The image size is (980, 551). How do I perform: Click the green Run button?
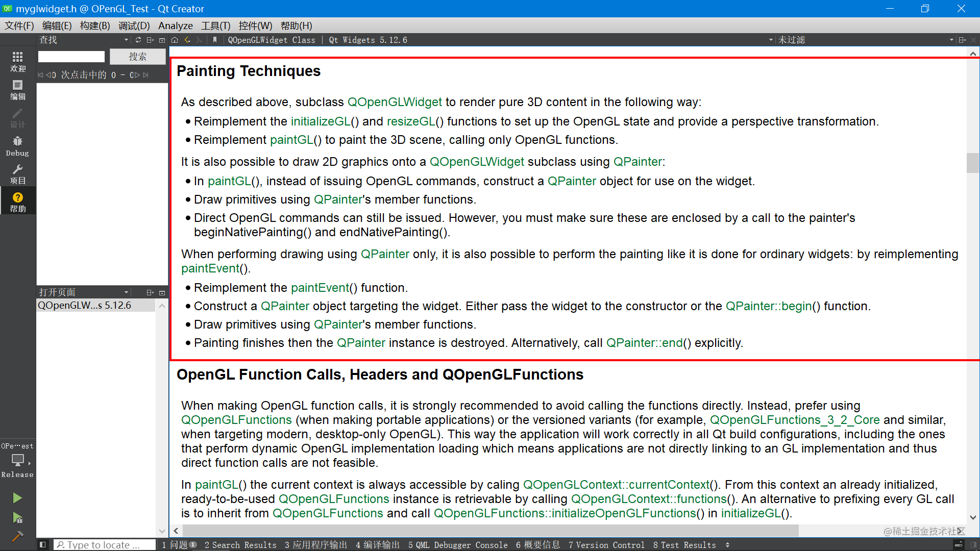pos(17,498)
